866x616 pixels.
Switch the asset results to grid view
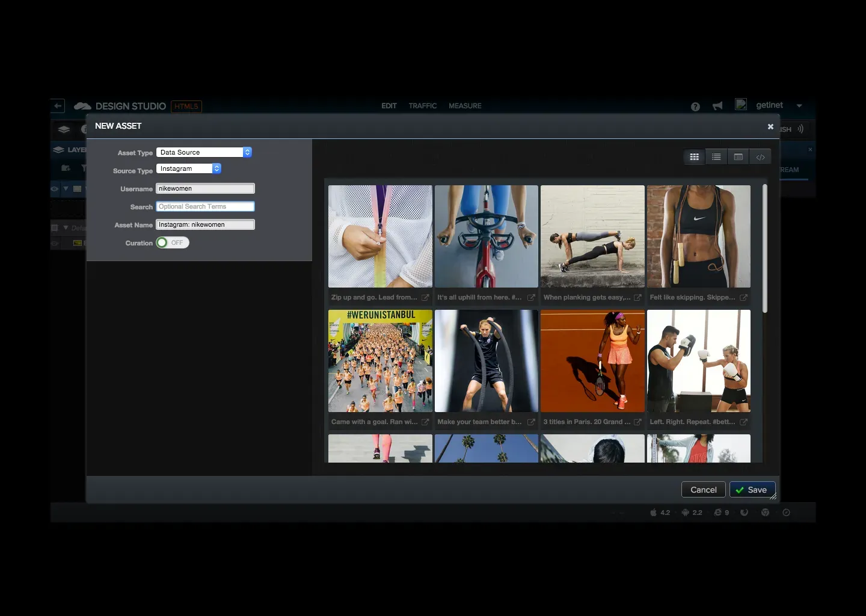point(694,157)
